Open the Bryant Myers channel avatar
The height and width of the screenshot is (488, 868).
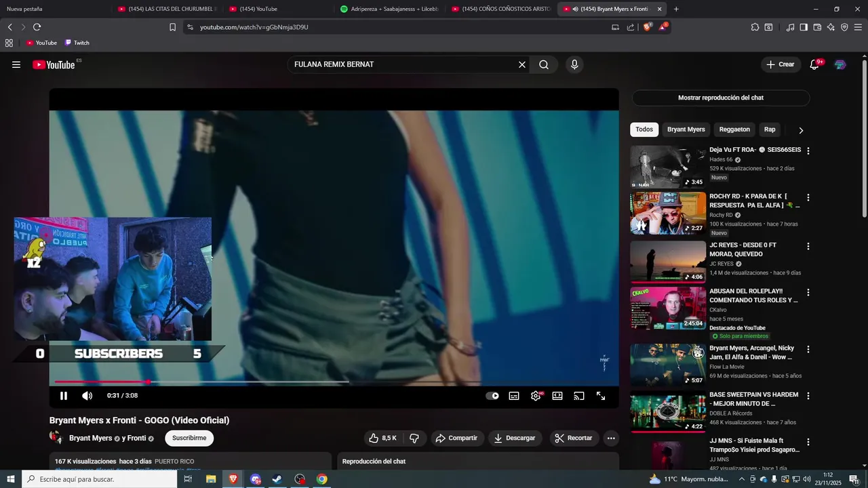click(x=56, y=438)
